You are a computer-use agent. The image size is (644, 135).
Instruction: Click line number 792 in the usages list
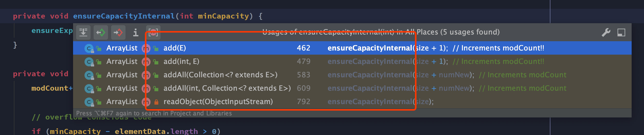[x=303, y=102]
